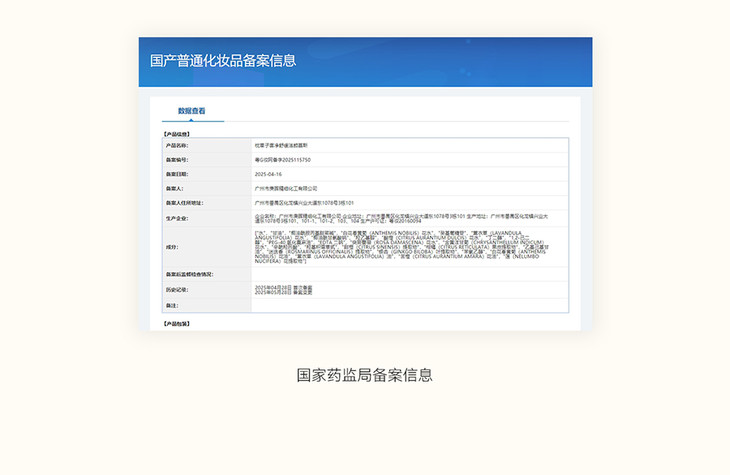
Task: Select the 【产品信息】 section heading
Action: point(176,133)
